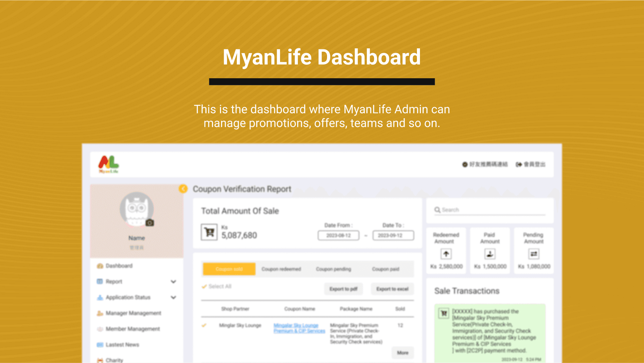Open the owl profile avatar
The height and width of the screenshot is (363, 644).
pyautogui.click(x=137, y=209)
